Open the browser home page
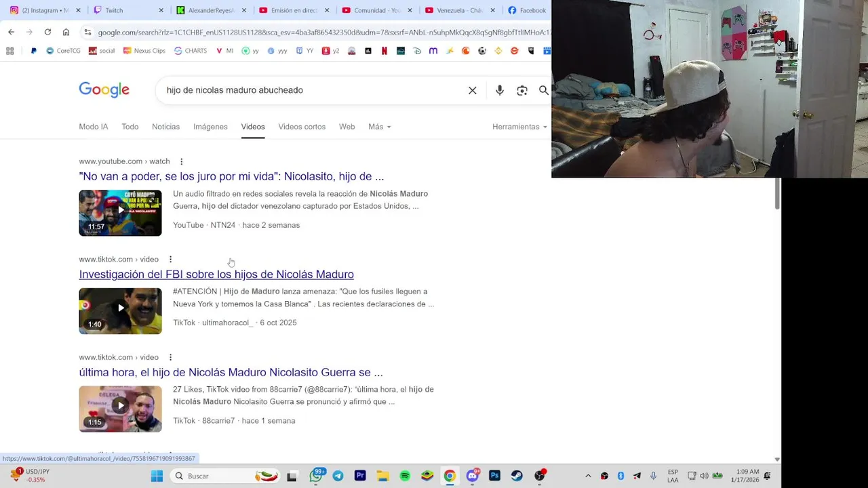The width and height of the screenshot is (868, 488). pos(66,32)
